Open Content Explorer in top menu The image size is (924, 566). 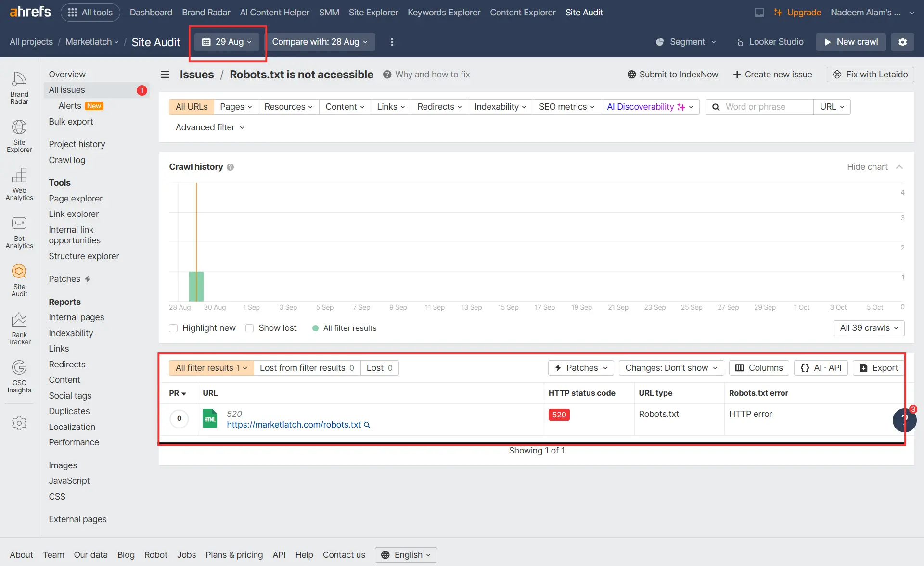pyautogui.click(x=523, y=13)
